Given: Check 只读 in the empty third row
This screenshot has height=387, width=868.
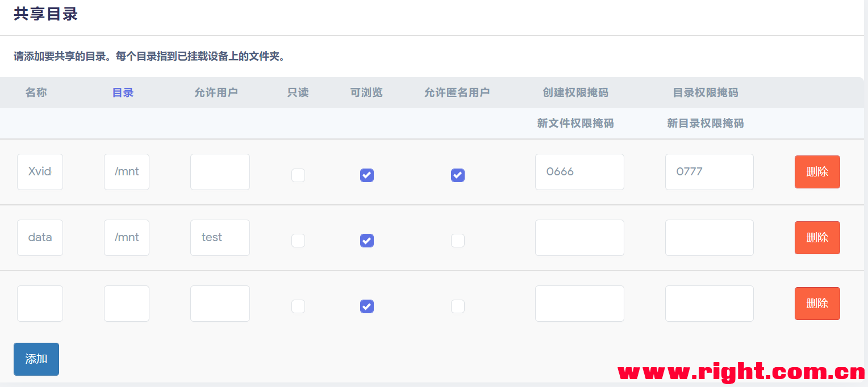Looking at the screenshot, I should 298,306.
